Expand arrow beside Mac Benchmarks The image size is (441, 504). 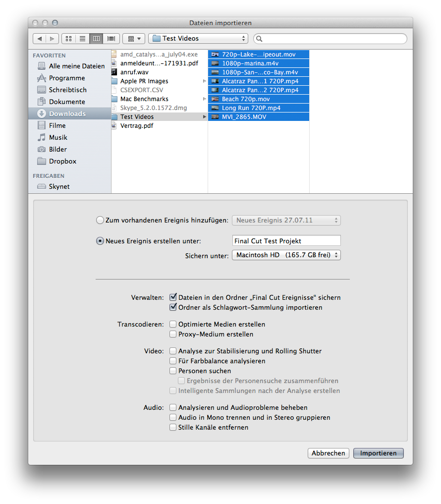[204, 99]
